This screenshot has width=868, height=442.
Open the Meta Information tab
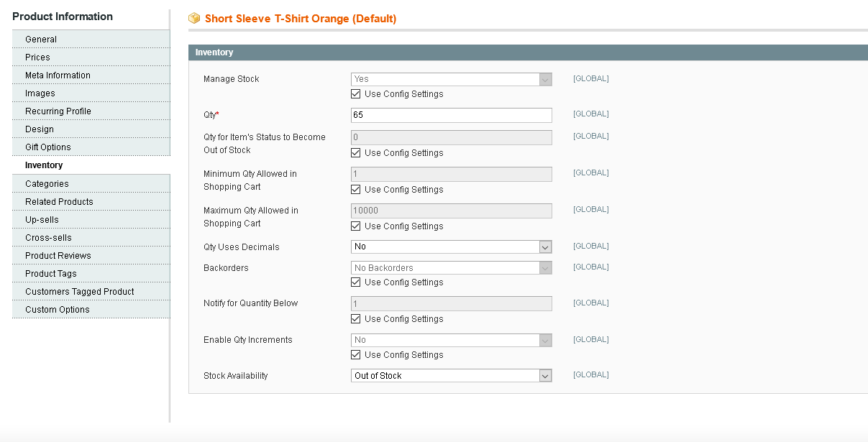point(58,75)
